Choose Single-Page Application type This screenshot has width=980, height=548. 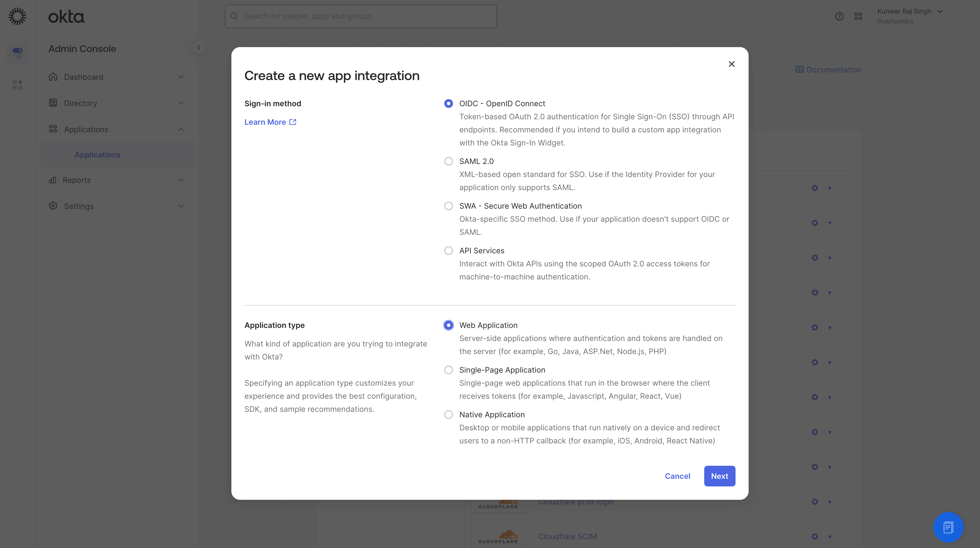[x=449, y=370]
